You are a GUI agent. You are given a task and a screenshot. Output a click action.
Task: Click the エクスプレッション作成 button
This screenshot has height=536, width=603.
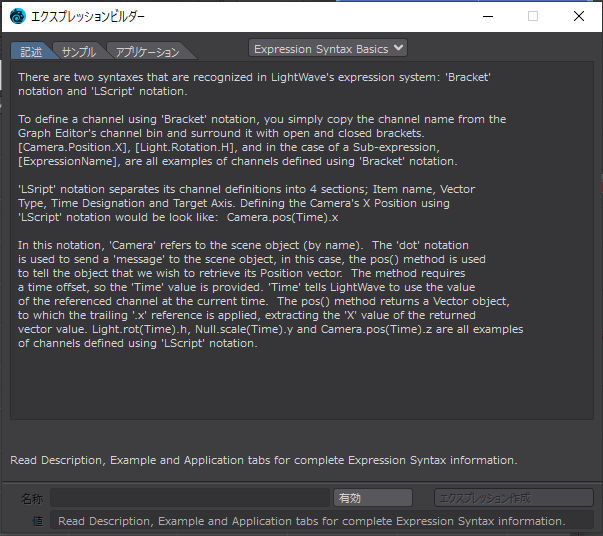[x=514, y=498]
